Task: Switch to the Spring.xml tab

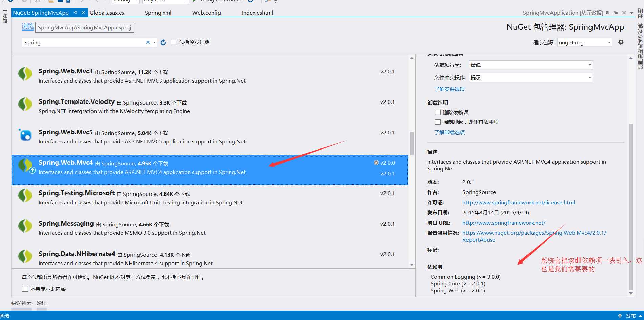Action: coord(158,13)
